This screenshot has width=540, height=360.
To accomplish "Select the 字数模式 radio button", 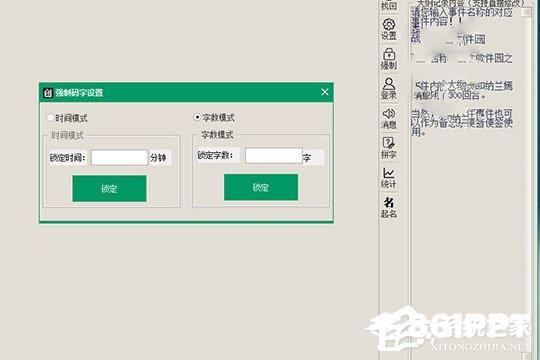I will click(x=197, y=117).
